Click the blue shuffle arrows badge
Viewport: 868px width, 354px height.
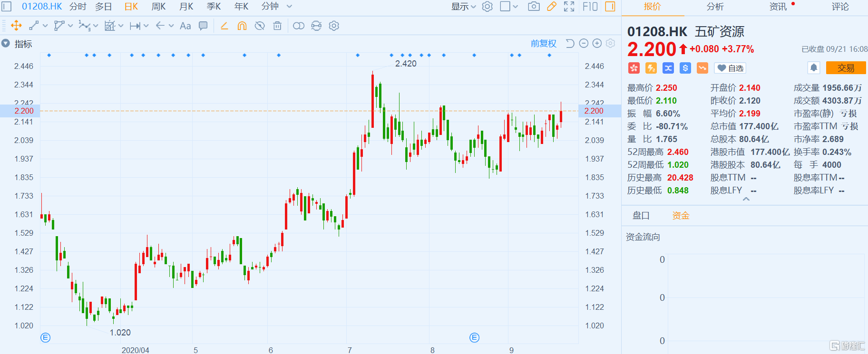click(x=668, y=68)
